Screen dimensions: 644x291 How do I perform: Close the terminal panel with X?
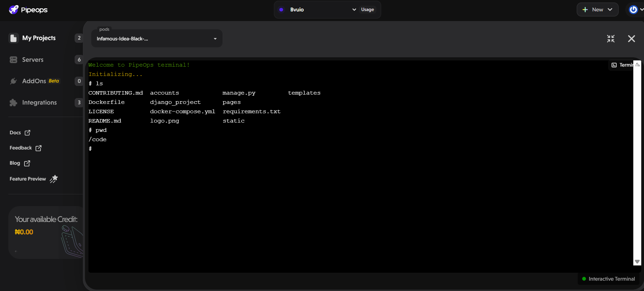pyautogui.click(x=631, y=39)
